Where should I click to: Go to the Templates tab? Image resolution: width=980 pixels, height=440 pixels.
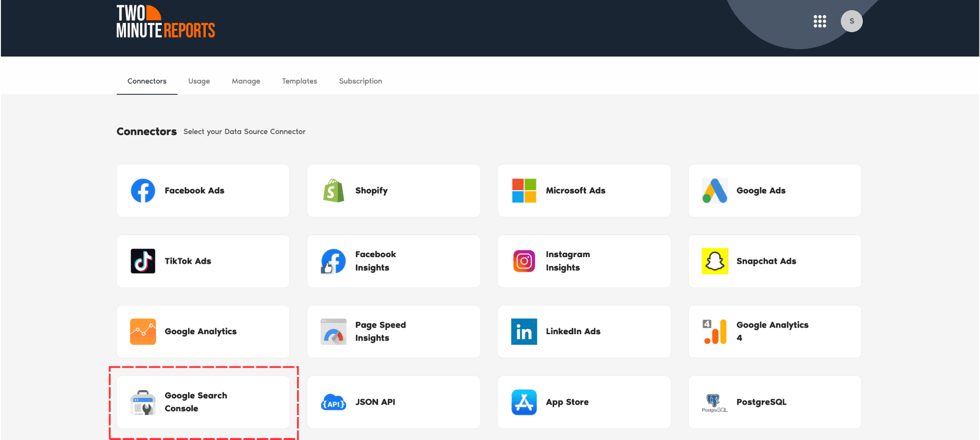click(x=300, y=81)
